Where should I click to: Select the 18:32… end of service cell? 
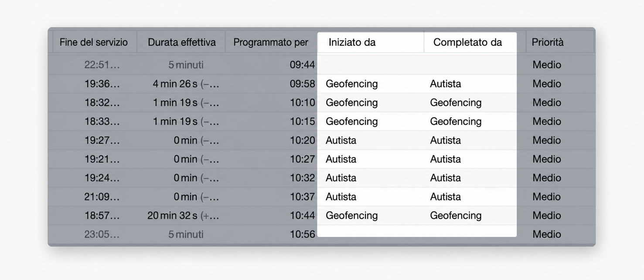point(102,102)
